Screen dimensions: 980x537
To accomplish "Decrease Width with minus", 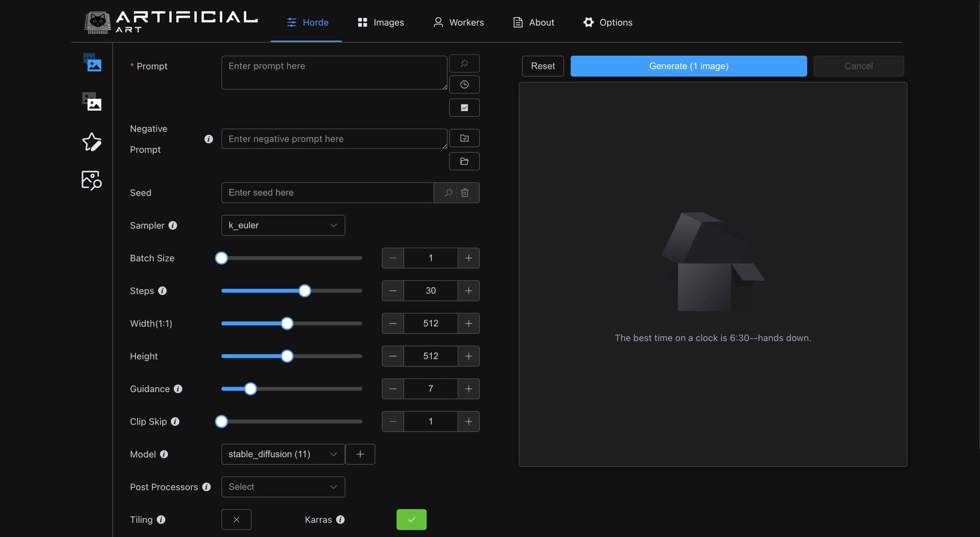I will 393,324.
